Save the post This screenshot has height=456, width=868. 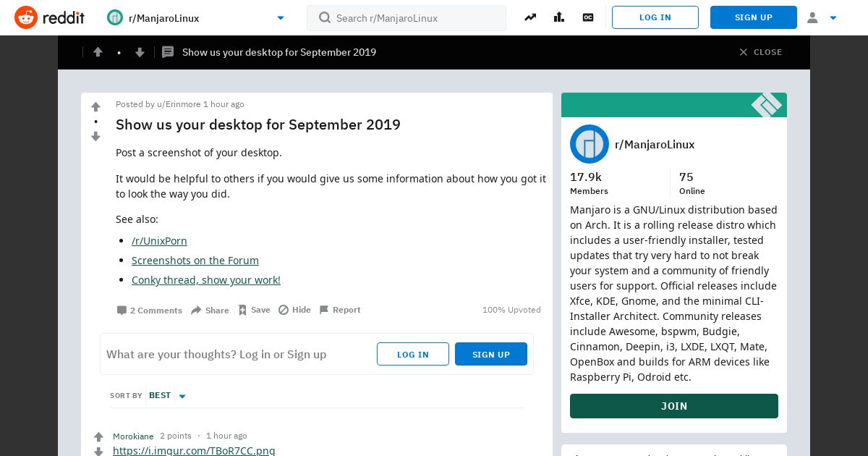point(254,310)
